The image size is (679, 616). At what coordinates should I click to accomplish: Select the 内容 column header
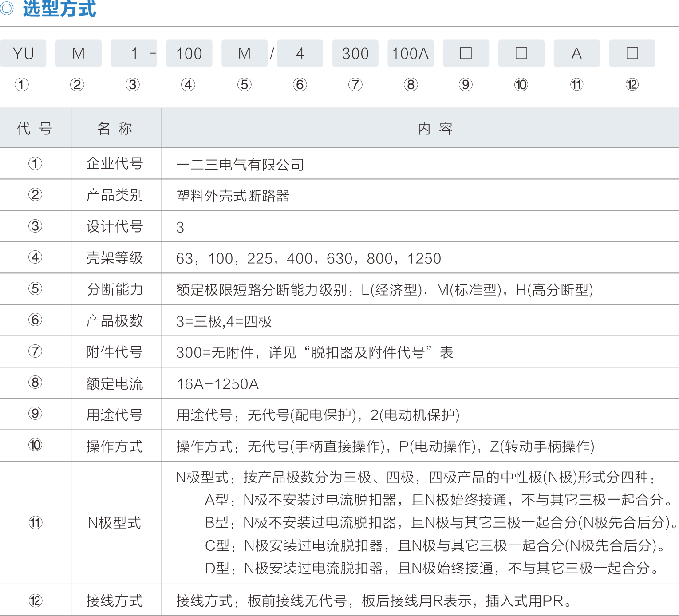coord(435,129)
